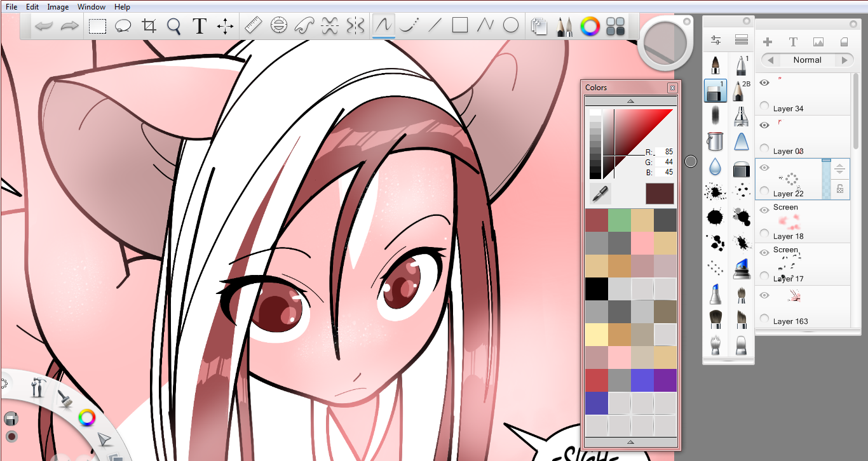Toggle horizontal-line Symmetry in the toolbar
This screenshot has height=461, width=868.
point(329,26)
